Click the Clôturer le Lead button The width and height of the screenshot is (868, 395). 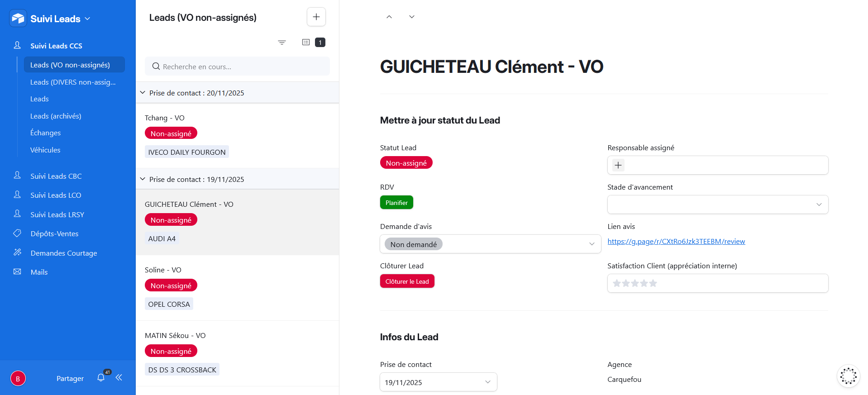click(407, 281)
